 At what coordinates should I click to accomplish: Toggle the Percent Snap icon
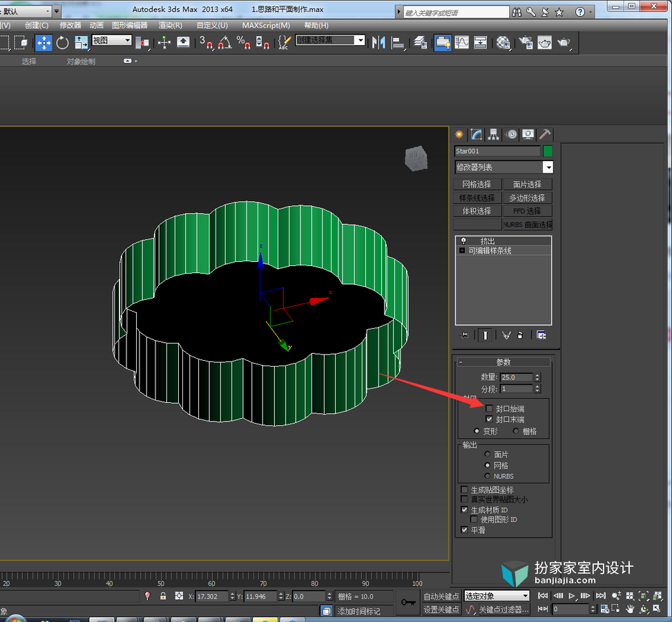(x=243, y=42)
